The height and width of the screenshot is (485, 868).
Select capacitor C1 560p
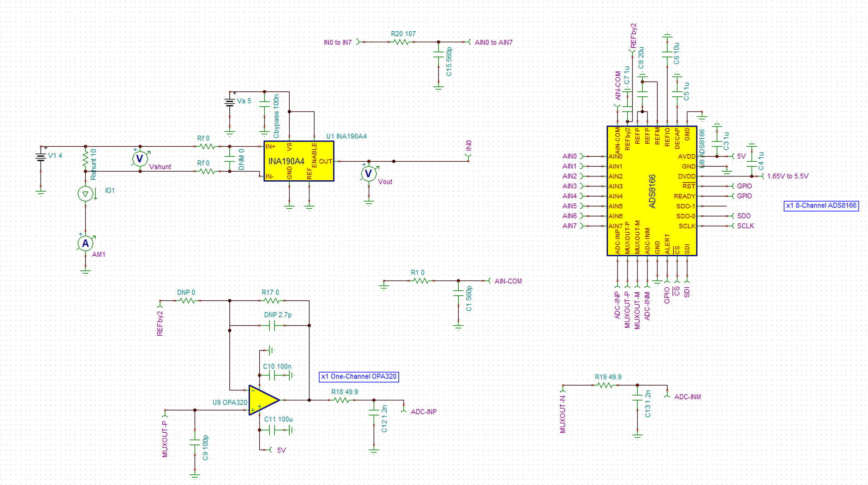458,293
